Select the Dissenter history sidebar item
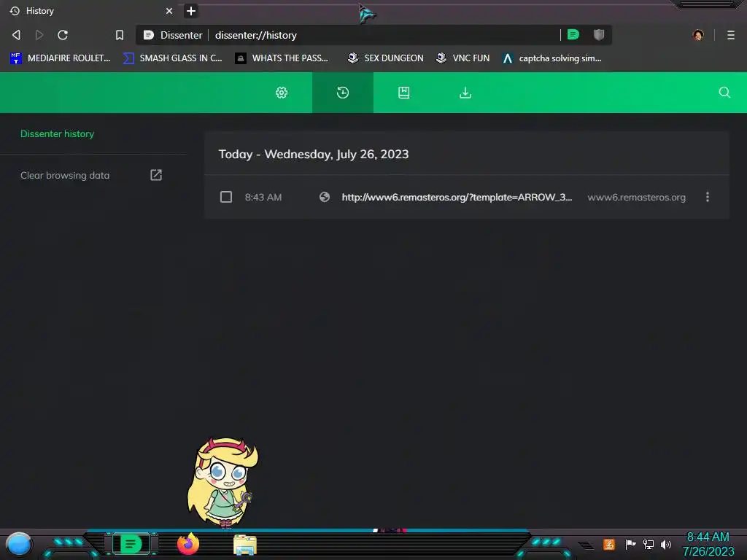Image resolution: width=747 pixels, height=560 pixels. 57,134
